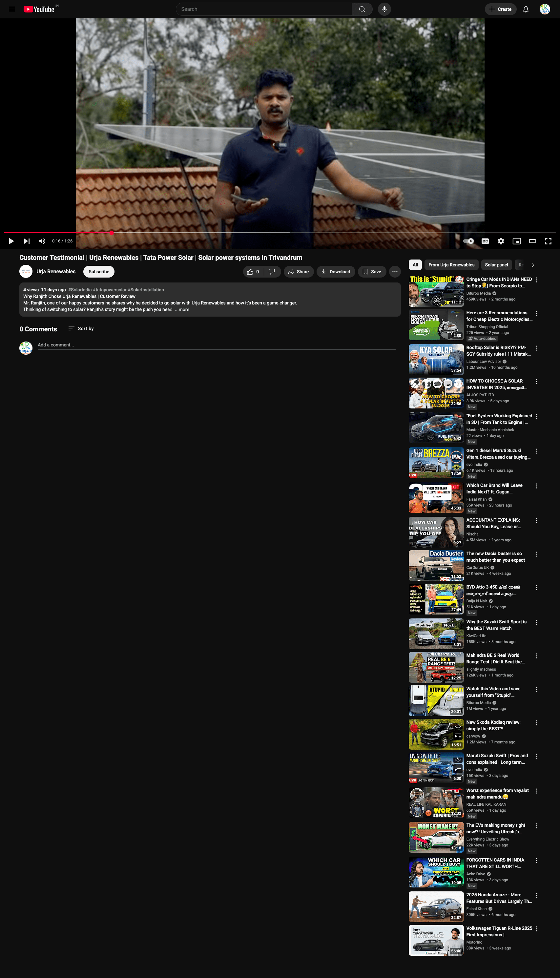Open menu for Skoda Kodiaq review
The height and width of the screenshot is (978, 560).
pos(536,723)
